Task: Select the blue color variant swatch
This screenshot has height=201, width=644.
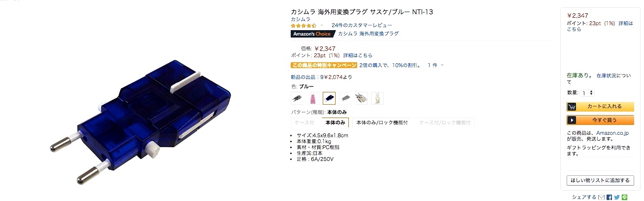Action: pyautogui.click(x=329, y=98)
